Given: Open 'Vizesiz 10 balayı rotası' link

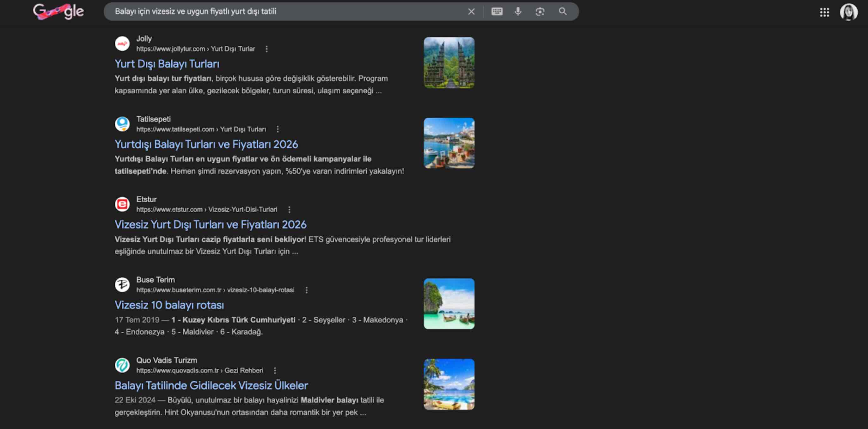Looking at the screenshot, I should click(x=169, y=305).
